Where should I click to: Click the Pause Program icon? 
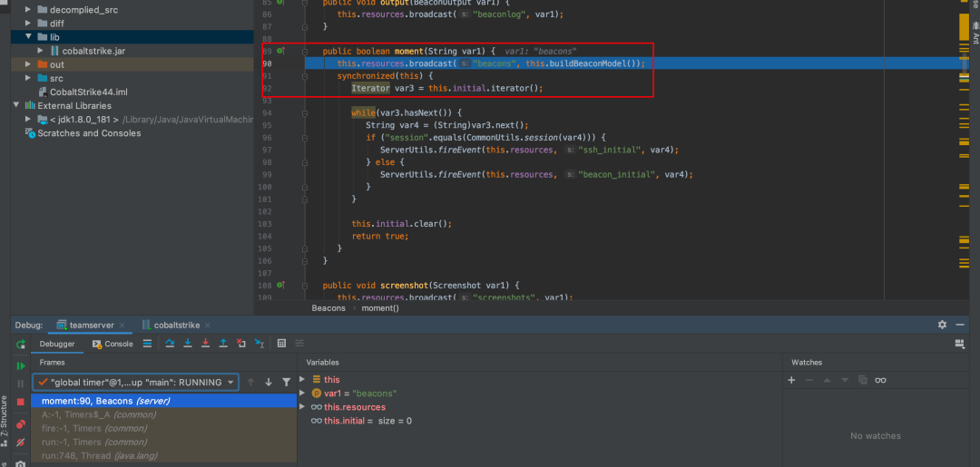pos(21,384)
